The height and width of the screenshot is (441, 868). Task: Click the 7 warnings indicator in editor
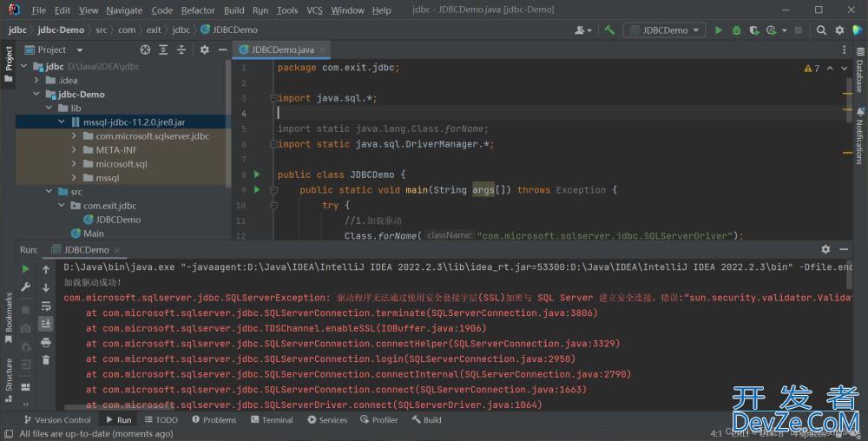click(812, 68)
